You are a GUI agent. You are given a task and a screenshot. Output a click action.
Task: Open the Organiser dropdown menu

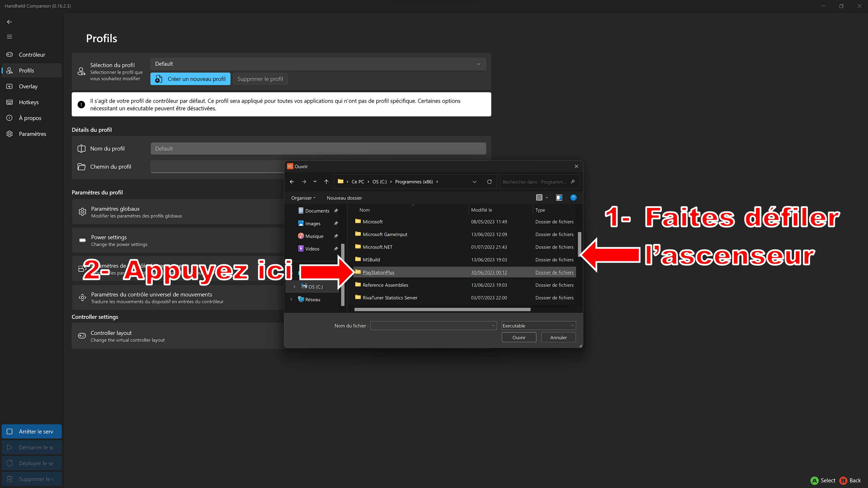[303, 198]
